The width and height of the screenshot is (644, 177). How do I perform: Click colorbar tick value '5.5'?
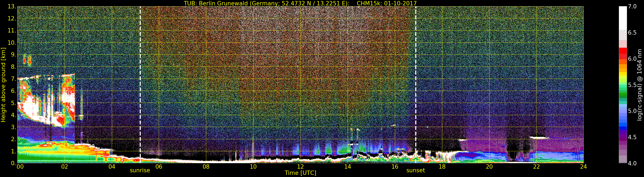632,85
